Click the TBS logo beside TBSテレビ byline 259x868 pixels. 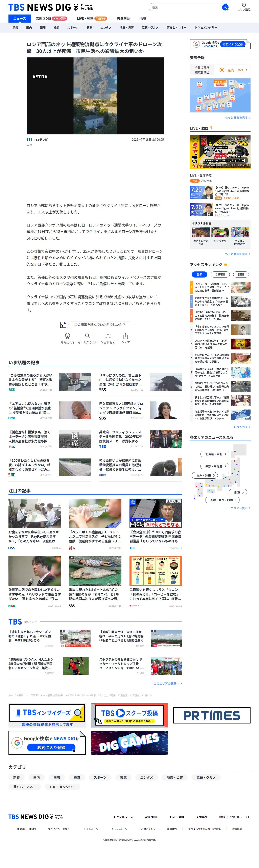29,139
